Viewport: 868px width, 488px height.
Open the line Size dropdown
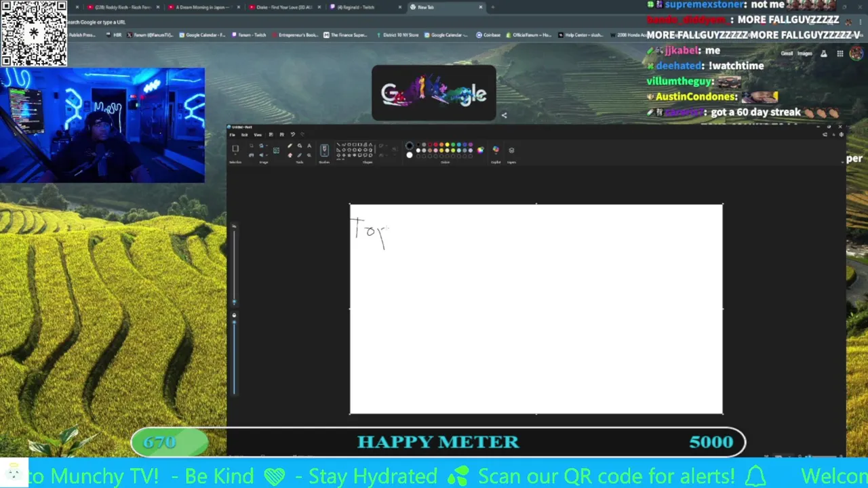pyautogui.click(x=395, y=149)
